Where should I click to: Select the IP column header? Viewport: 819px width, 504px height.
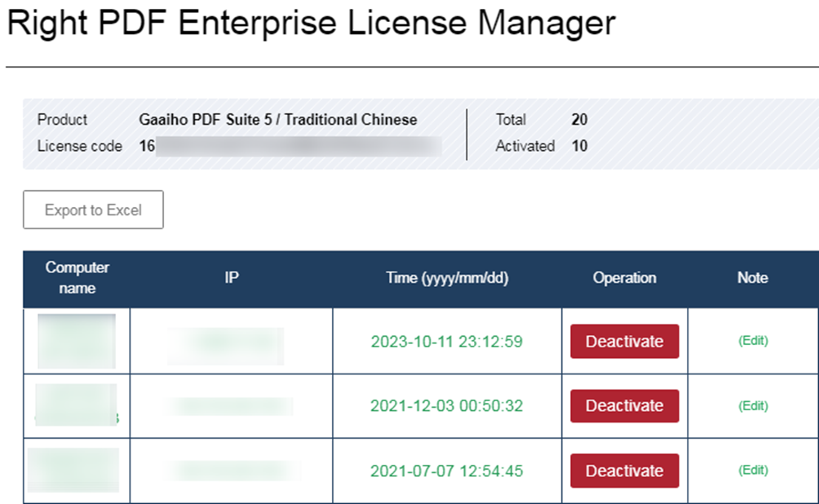pos(232,278)
